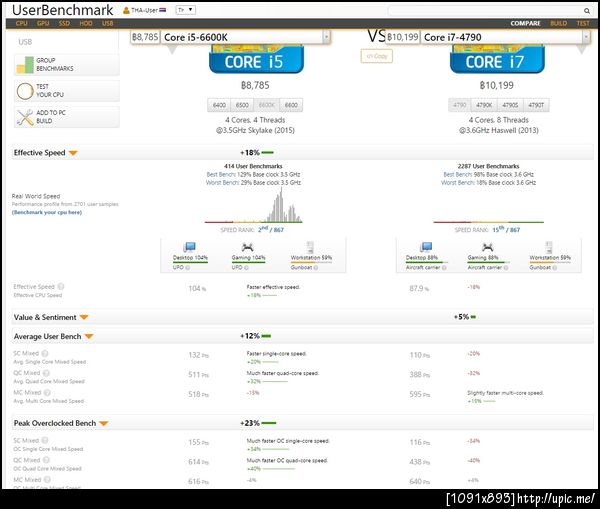Click Core i5 performance histogram chart

[x=253, y=206]
